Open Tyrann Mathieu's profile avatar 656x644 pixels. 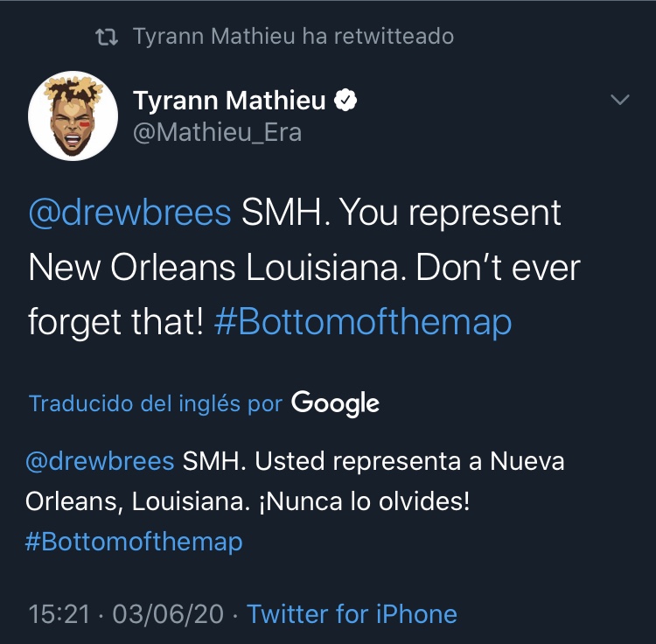pos(73,115)
